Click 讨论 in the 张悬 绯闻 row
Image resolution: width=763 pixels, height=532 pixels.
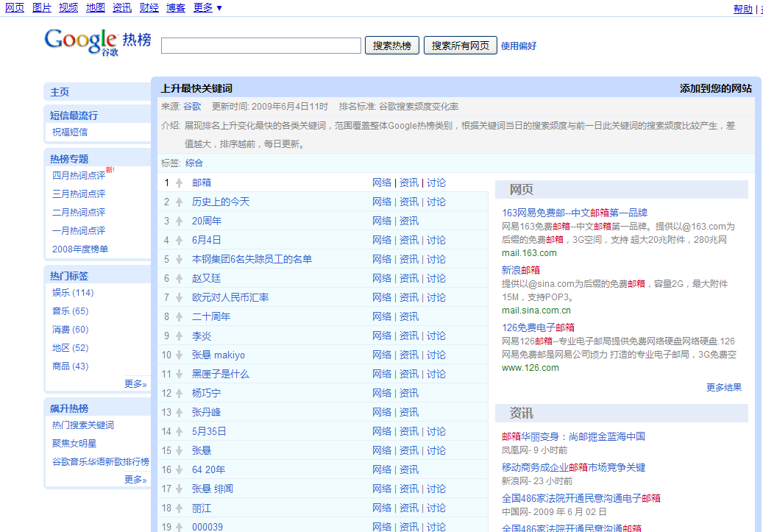pyautogui.click(x=436, y=489)
